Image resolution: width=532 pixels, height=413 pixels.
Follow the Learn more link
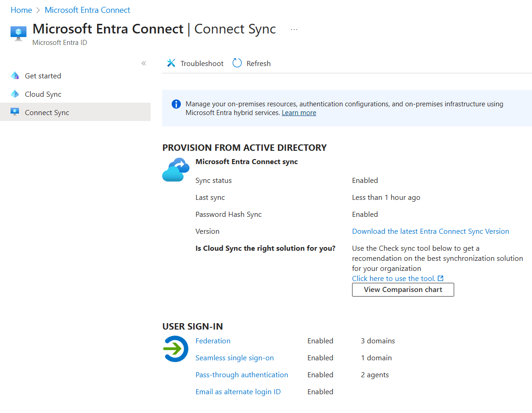299,113
